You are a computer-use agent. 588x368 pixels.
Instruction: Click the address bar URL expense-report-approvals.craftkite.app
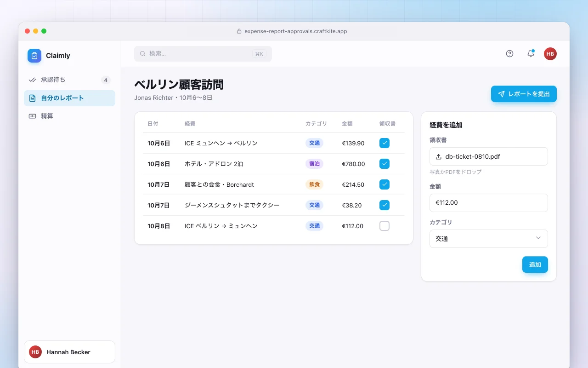295,31
